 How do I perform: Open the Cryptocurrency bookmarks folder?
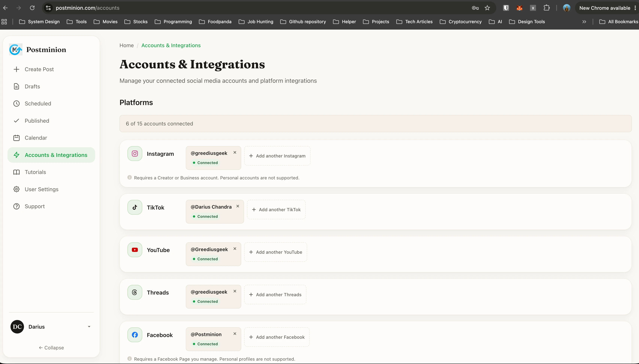tap(461, 22)
